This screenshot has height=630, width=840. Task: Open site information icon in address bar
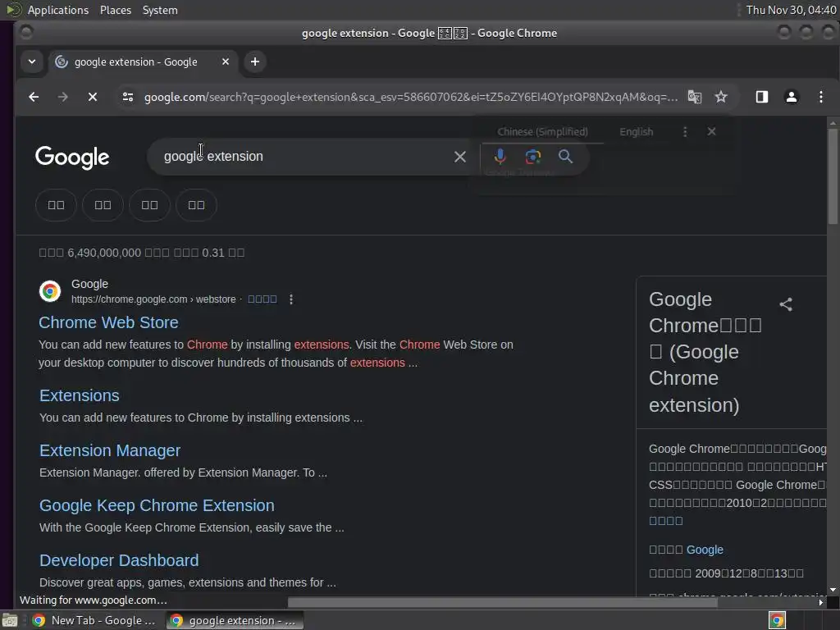[x=128, y=97]
